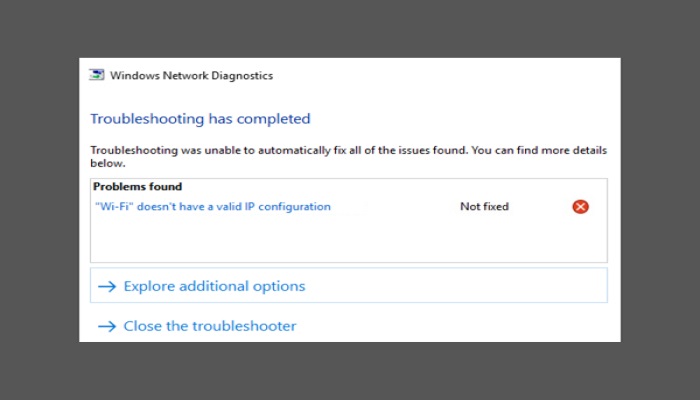Choose Close the troubleshooter text
Viewport: 700px width, 400px height.
pyautogui.click(x=210, y=326)
